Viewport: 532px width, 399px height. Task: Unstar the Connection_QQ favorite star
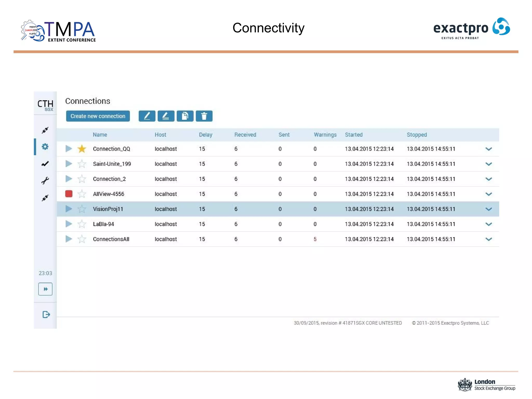82,149
